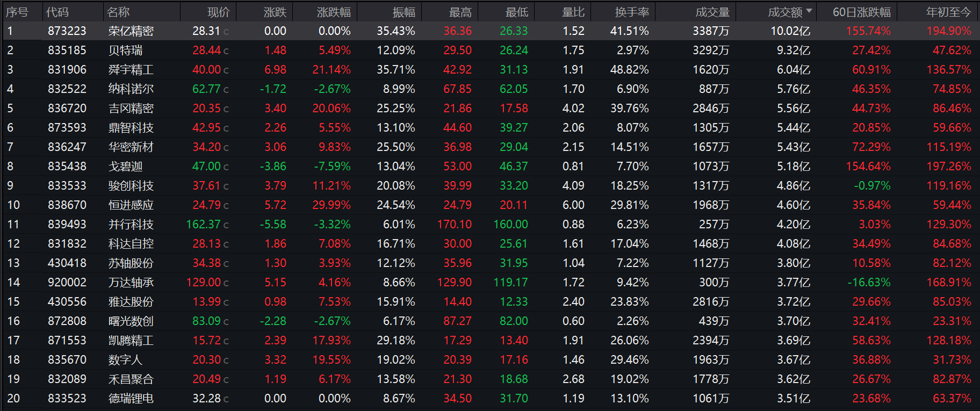Select stock name 舜宇精工
Image resolution: width=980 pixels, height=411 pixels.
pos(131,70)
